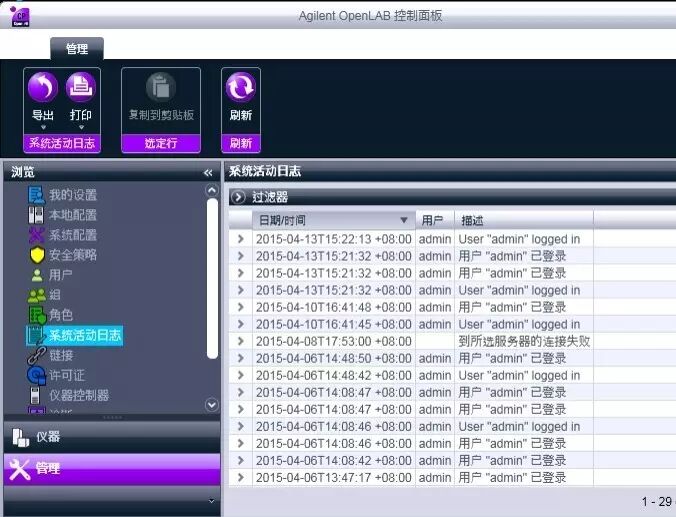Select the timestamp 2015-04-06T14:08:46 with User logged in

point(334,426)
